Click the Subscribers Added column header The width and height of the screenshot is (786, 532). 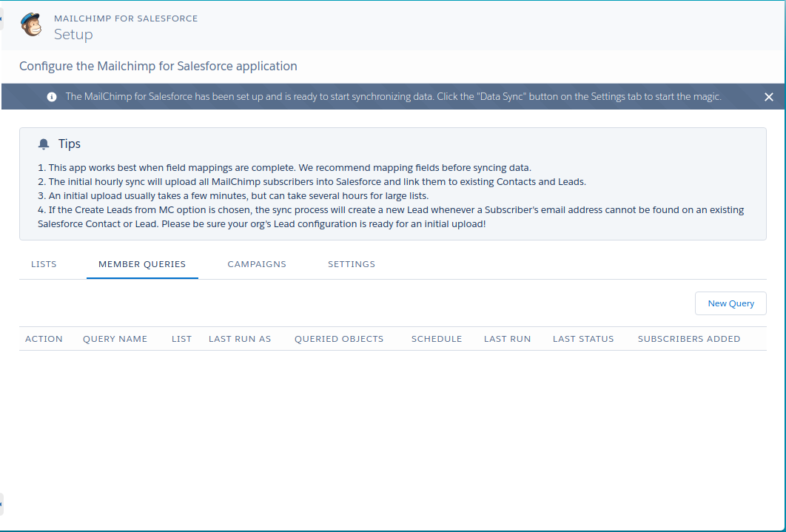[689, 339]
